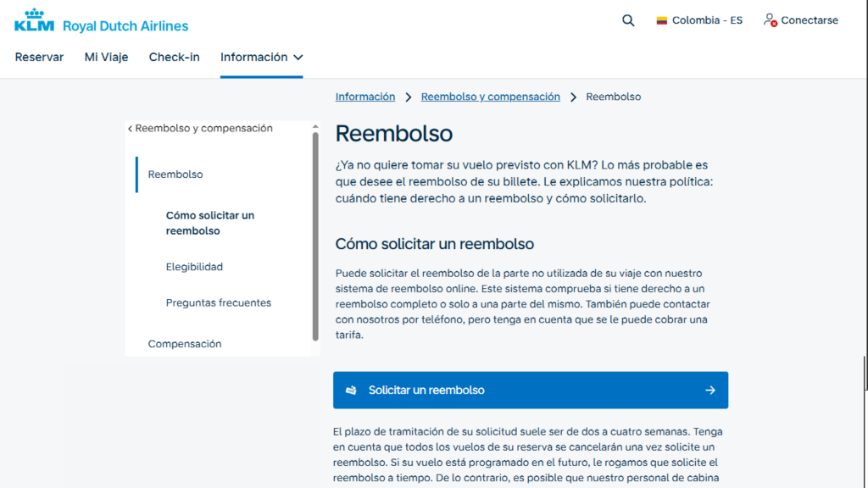Open the Check-in menu
The height and width of the screenshot is (488, 868).
175,57
